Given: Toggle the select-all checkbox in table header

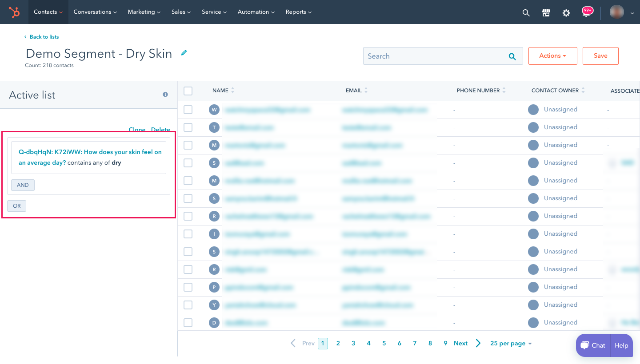Looking at the screenshot, I should [188, 91].
